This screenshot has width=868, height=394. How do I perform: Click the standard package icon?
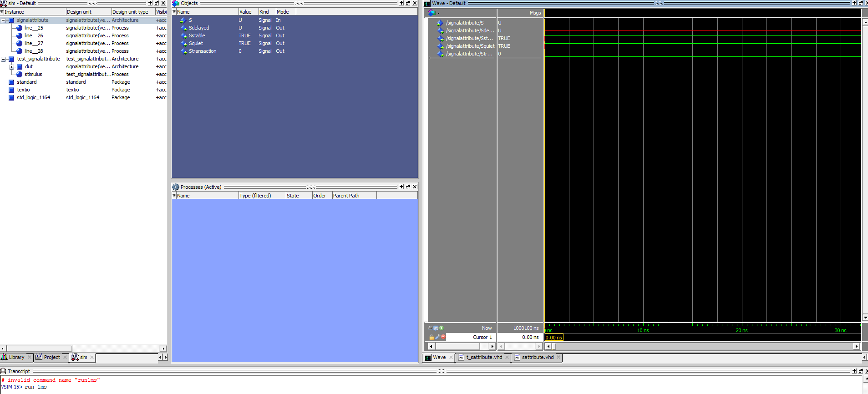pyautogui.click(x=11, y=82)
